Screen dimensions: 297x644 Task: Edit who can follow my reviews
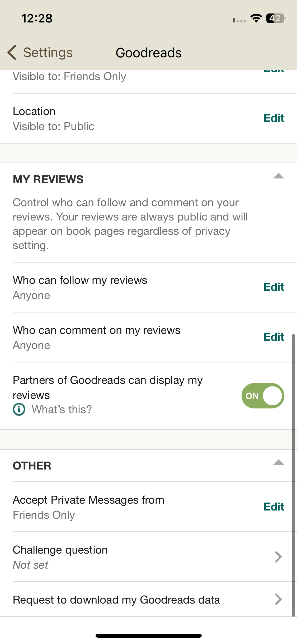[274, 287]
